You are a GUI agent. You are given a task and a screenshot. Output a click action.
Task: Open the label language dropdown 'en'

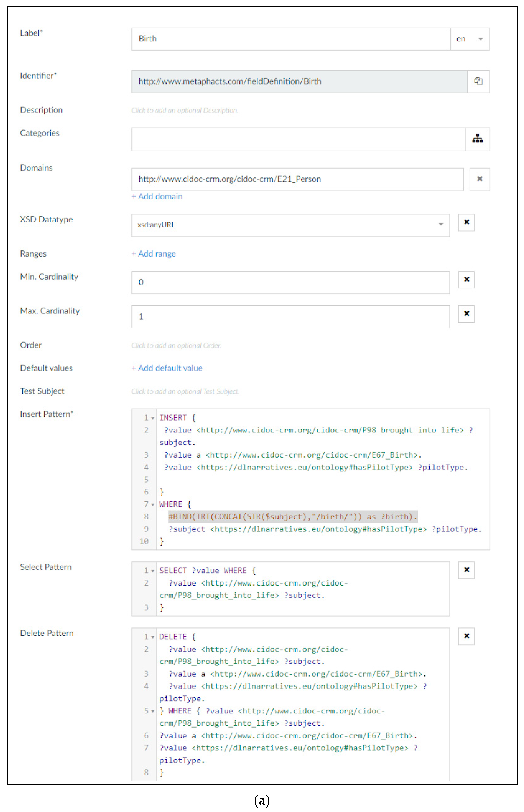(470, 39)
